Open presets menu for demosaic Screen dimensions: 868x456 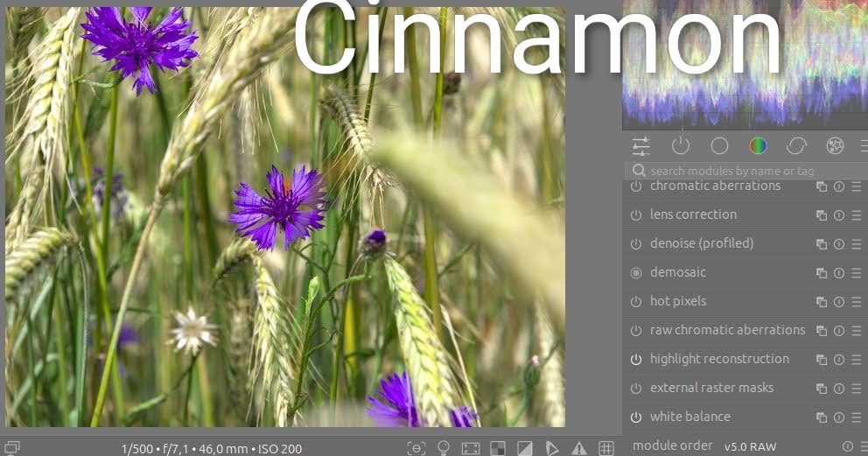click(x=857, y=273)
